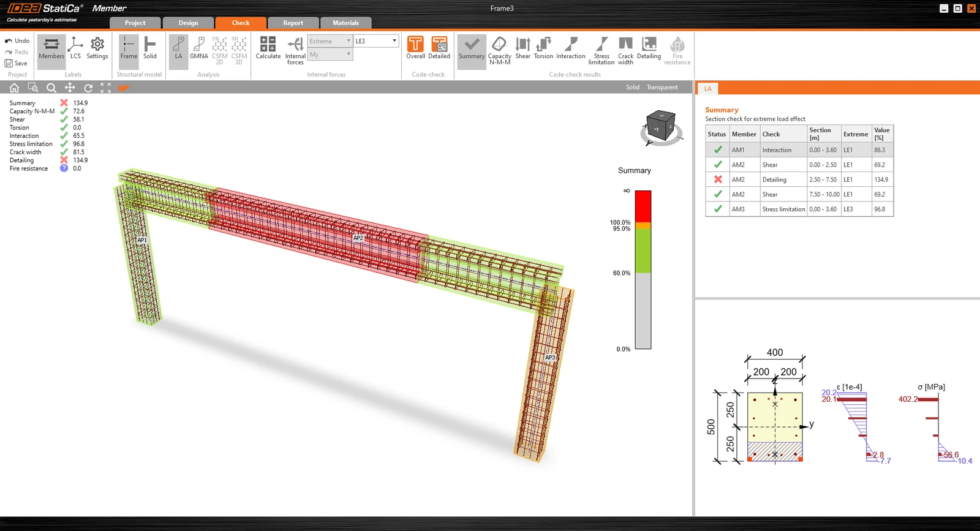Select the GMNA analysis type

(199, 48)
